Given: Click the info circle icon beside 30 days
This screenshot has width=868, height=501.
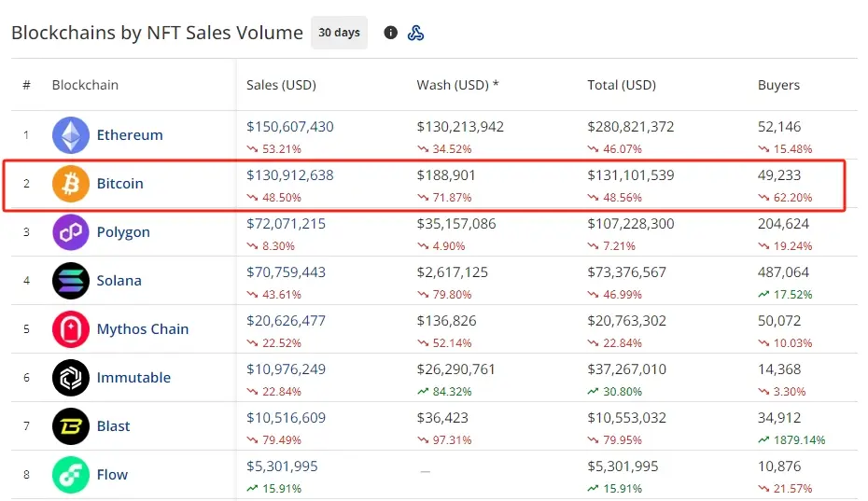Looking at the screenshot, I should [390, 33].
